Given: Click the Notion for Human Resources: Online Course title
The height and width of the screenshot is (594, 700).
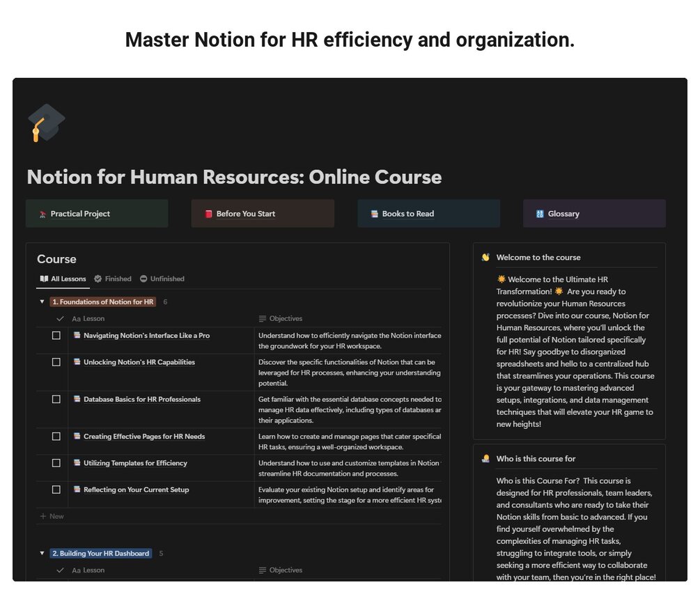Looking at the screenshot, I should pos(234,177).
